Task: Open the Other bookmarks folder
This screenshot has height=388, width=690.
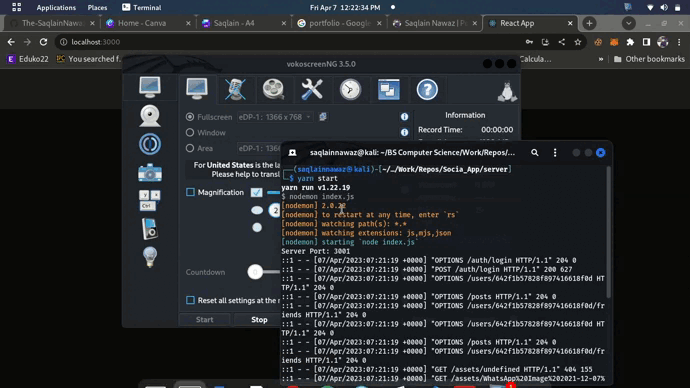Action: click(x=649, y=59)
